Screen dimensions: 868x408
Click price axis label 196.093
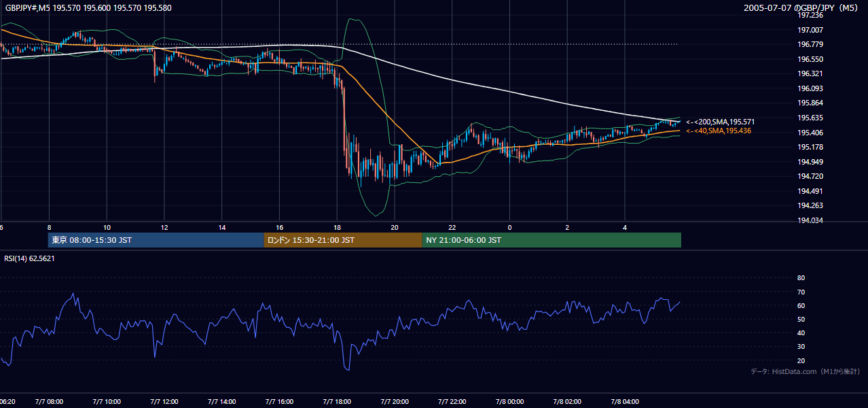pos(811,88)
